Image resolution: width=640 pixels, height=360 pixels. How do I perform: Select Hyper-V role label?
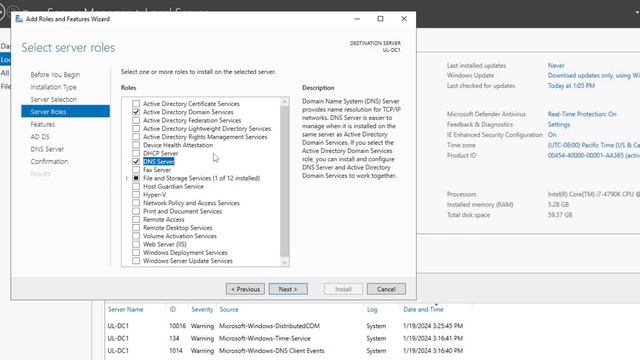tap(155, 195)
